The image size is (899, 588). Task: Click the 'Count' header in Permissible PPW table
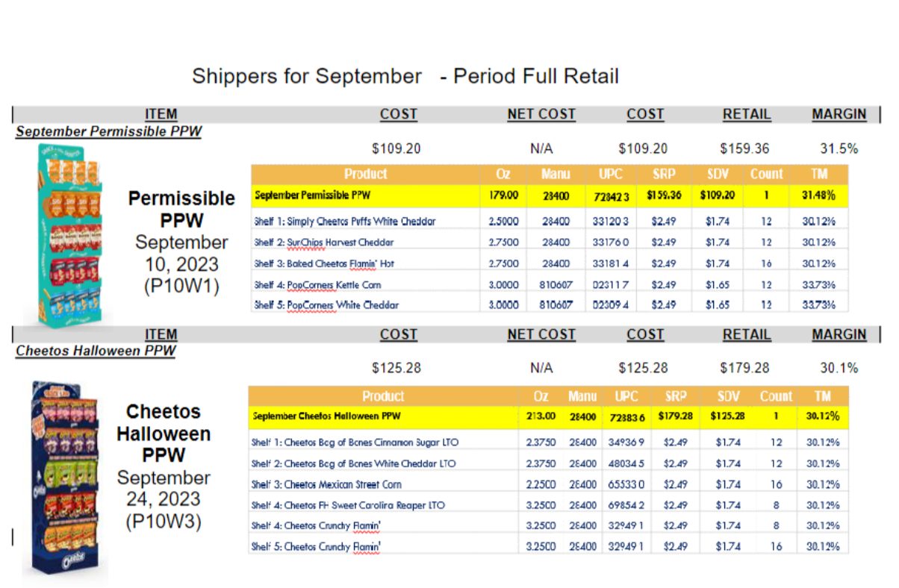(x=766, y=174)
